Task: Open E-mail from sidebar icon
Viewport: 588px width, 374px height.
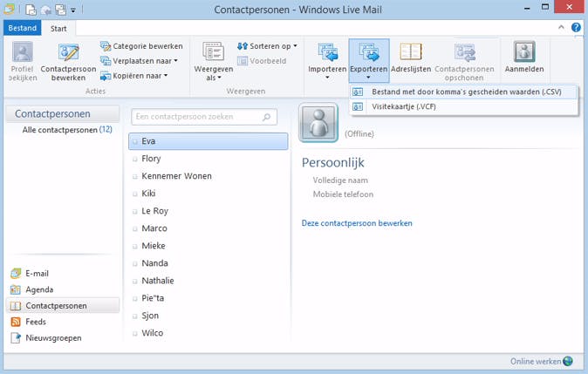Action: (x=16, y=274)
